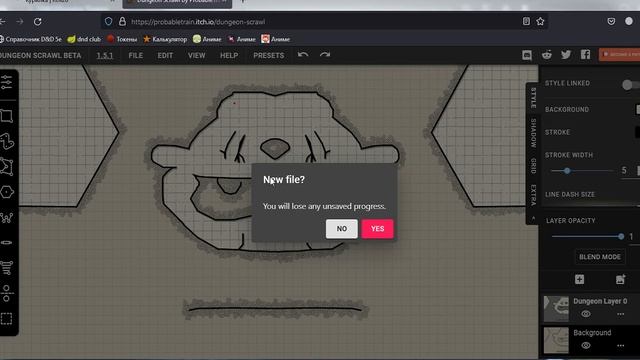Screen dimensions: 640x360
Task: Open the Blend Mode selector
Action: tap(600, 257)
